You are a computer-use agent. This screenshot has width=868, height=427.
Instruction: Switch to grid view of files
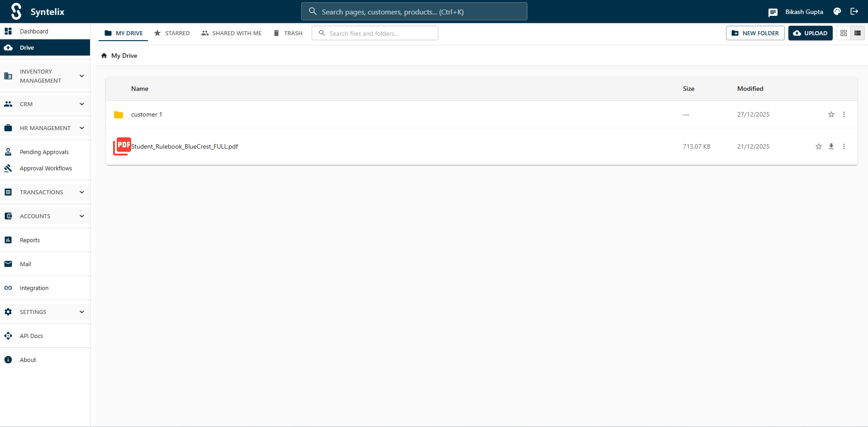pyautogui.click(x=843, y=33)
